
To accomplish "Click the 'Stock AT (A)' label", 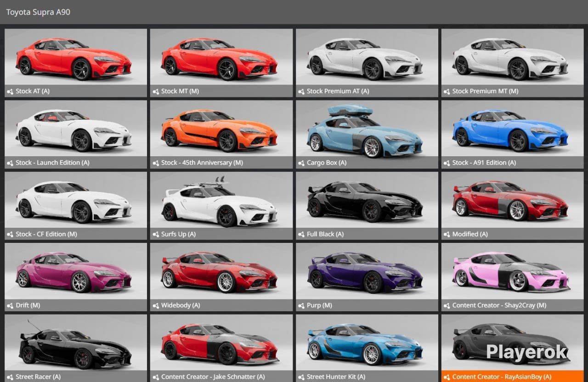I will (x=33, y=91).
